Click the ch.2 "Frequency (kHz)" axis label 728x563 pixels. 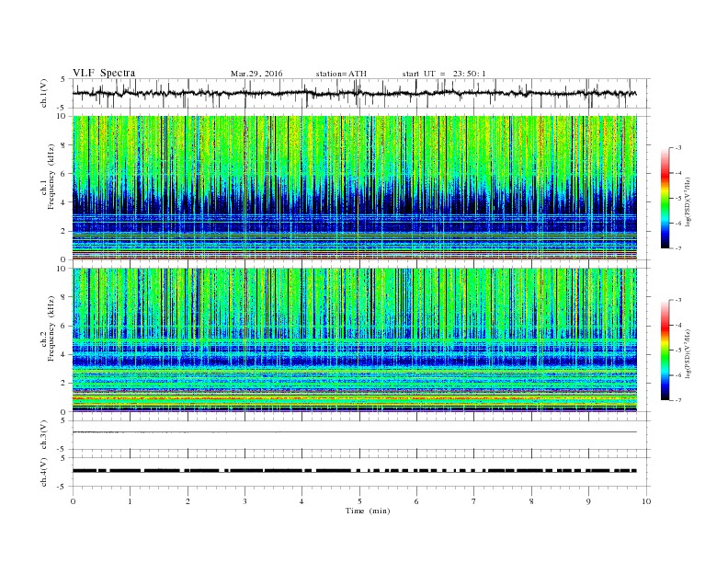click(x=51, y=329)
